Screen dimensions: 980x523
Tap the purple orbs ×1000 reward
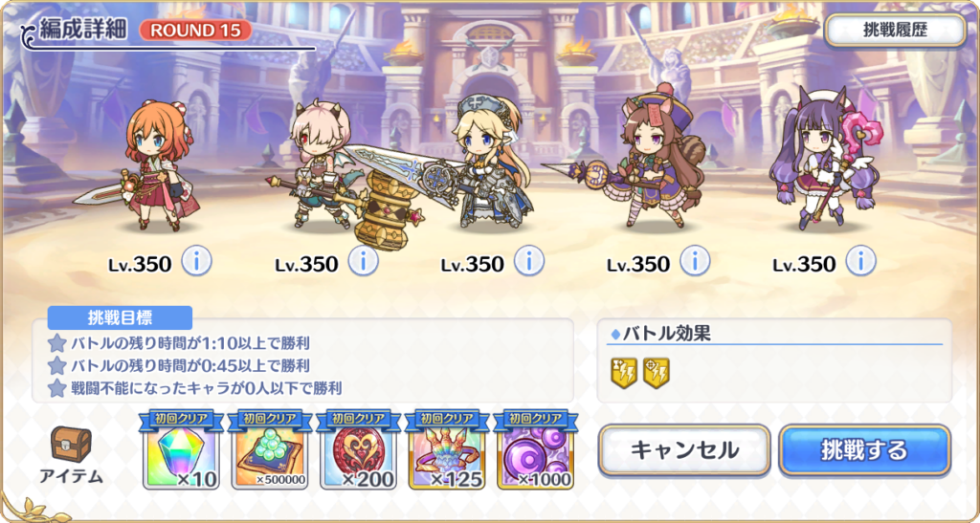pos(536,450)
